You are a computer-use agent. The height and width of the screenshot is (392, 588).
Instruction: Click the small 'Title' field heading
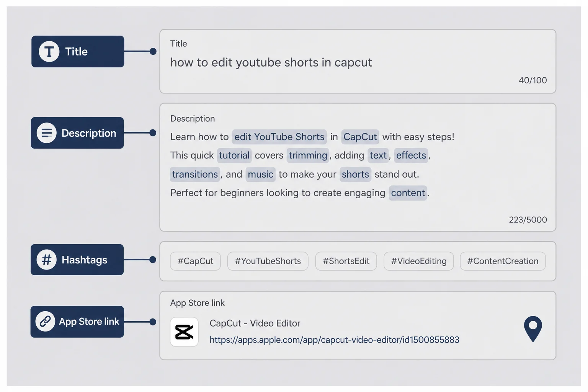[178, 44]
